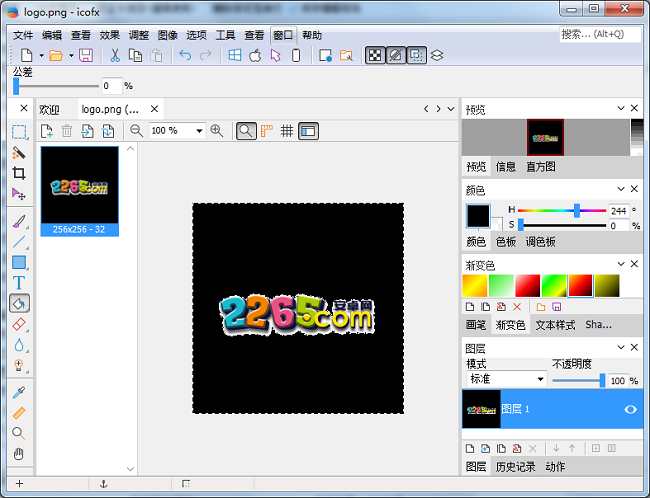
Task: Switch to the 欢迎 document tab
Action: (49, 109)
